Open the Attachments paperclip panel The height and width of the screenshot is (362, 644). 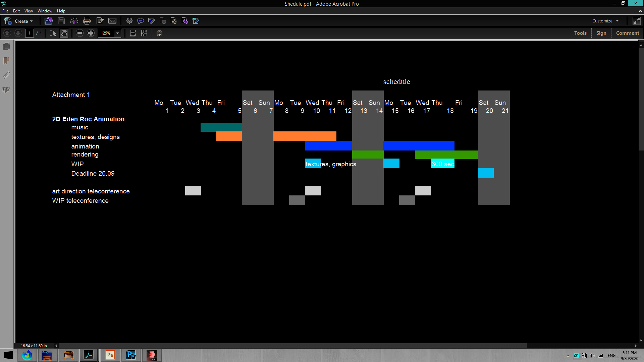pos(6,75)
